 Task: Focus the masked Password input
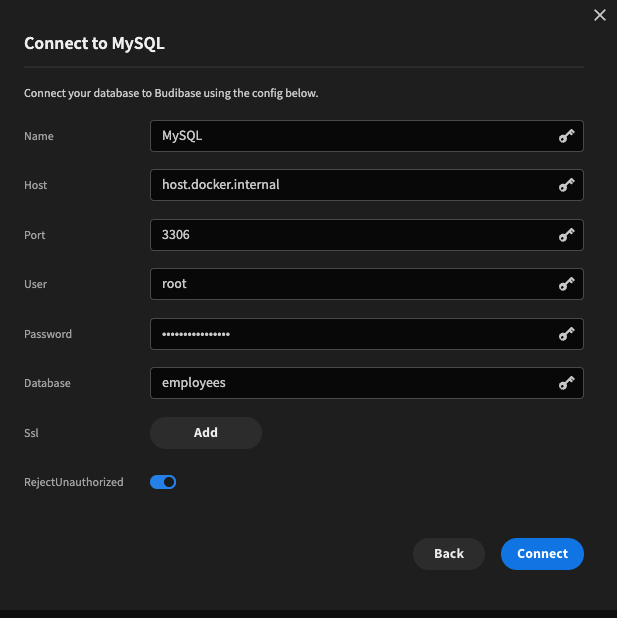[x=367, y=334]
